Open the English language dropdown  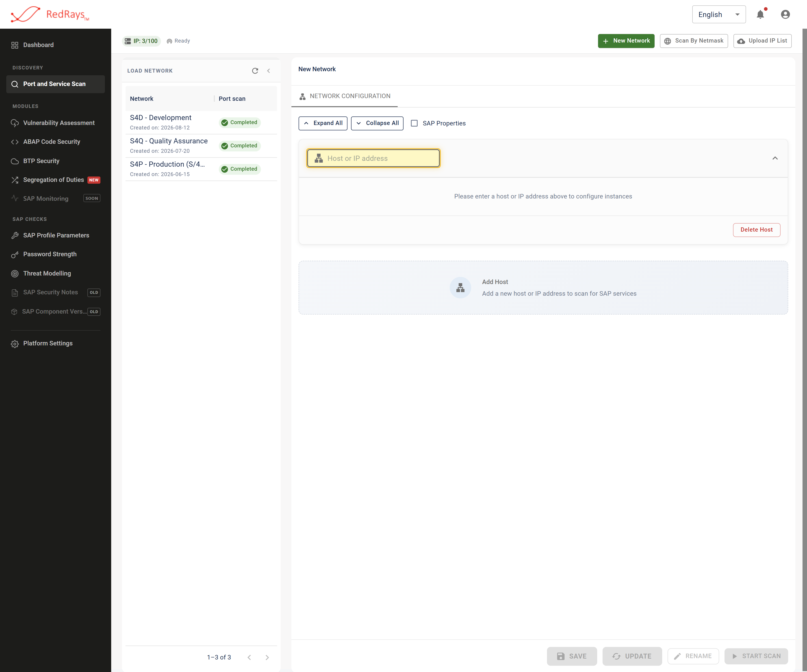point(719,15)
